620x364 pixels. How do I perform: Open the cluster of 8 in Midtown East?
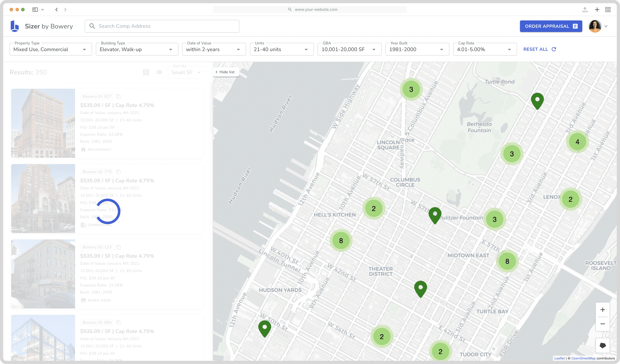pyautogui.click(x=507, y=261)
